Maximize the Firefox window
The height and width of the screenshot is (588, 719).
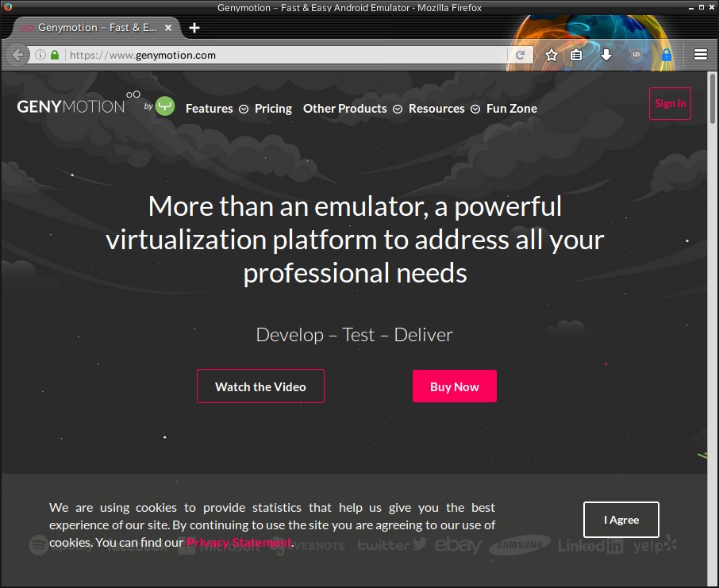(701, 7)
